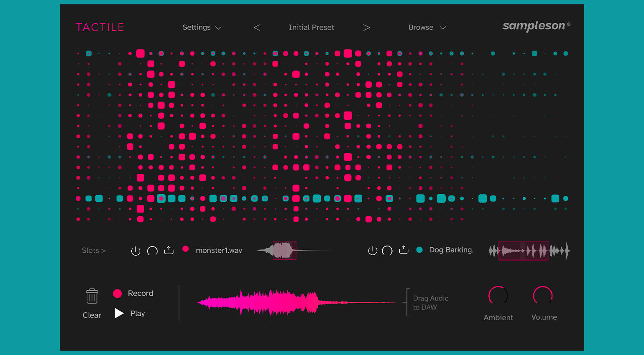Screen dimensions: 644x355
Task: Click the trash can Clear icon
Action: [92, 296]
